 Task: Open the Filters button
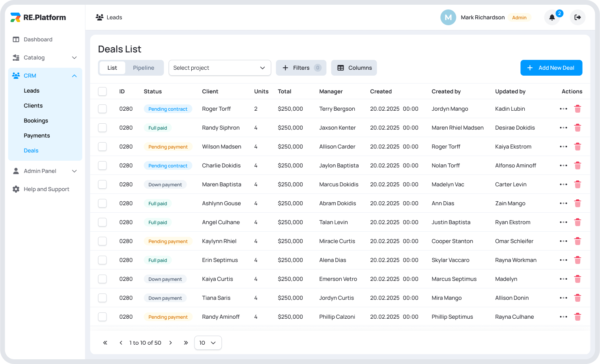coord(301,68)
